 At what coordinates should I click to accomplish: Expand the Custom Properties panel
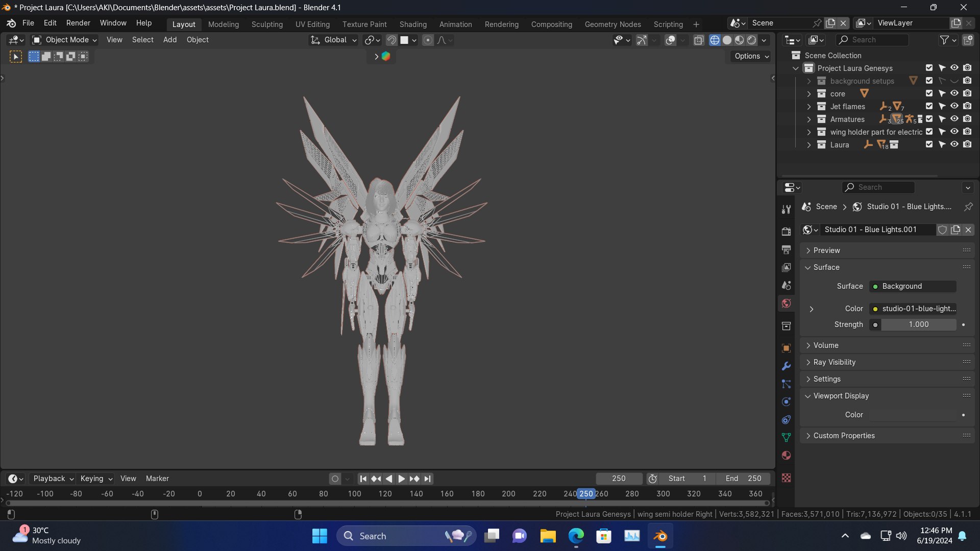pos(887,436)
